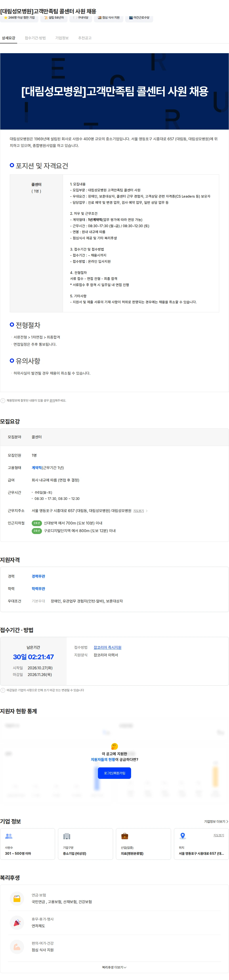Click the 기업구분 building icon
The height and width of the screenshot is (980, 229).
coord(67,836)
